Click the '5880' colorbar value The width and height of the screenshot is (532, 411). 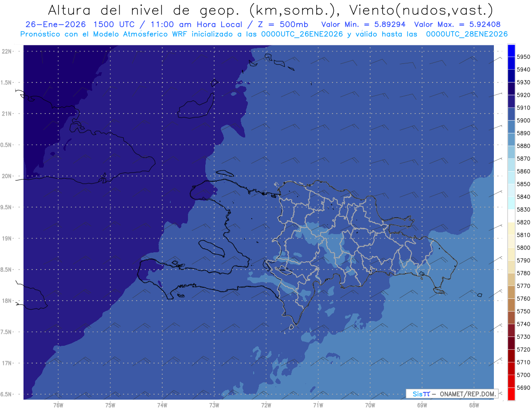(524, 146)
